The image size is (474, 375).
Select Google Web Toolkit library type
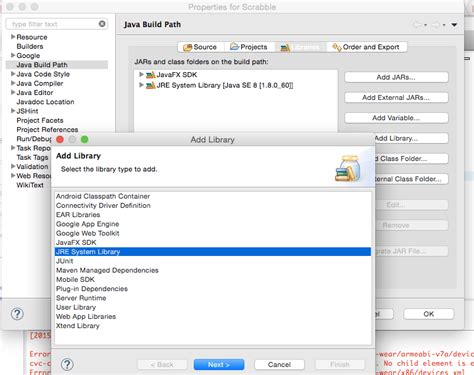[213, 233]
